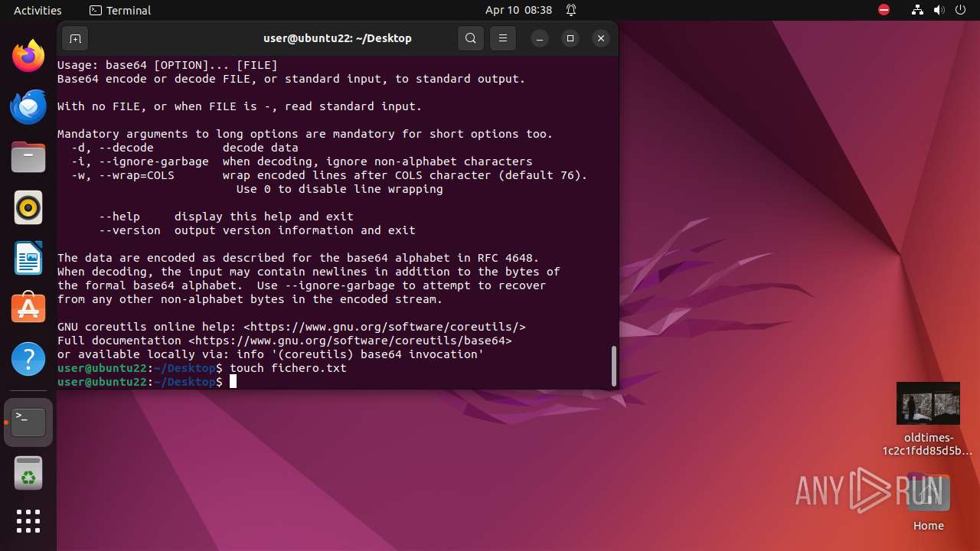Click the base64 full documentation URL
Image resolution: width=980 pixels, height=551 pixels.
pyautogui.click(x=350, y=341)
